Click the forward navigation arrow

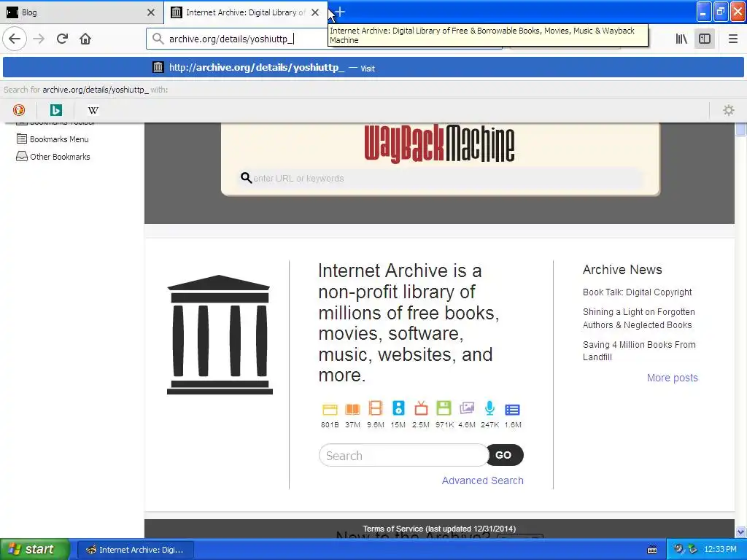click(39, 39)
